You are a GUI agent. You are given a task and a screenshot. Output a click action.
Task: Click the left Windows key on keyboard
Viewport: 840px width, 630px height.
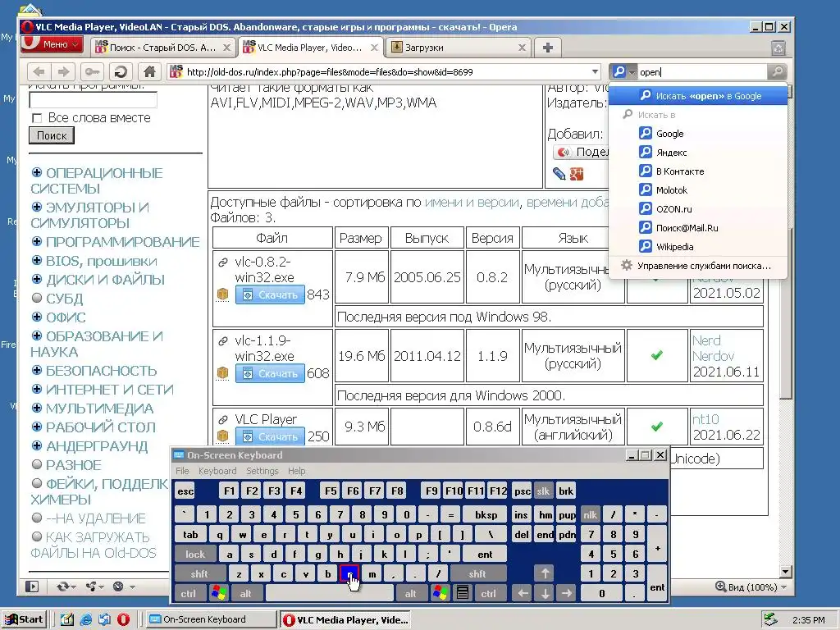(x=220, y=594)
